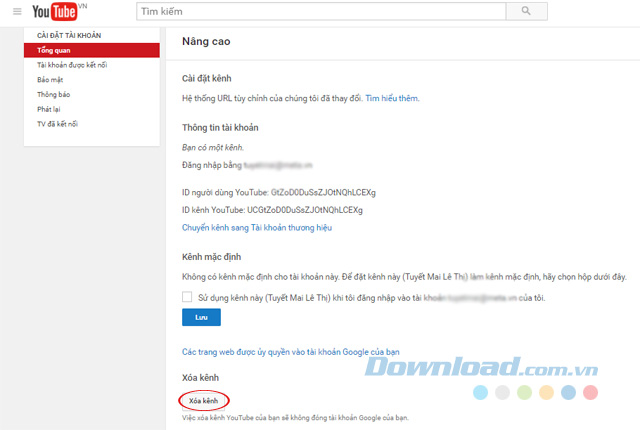The width and height of the screenshot is (640, 430).
Task: Click the Bạn có một kênh text
Action: (213, 147)
